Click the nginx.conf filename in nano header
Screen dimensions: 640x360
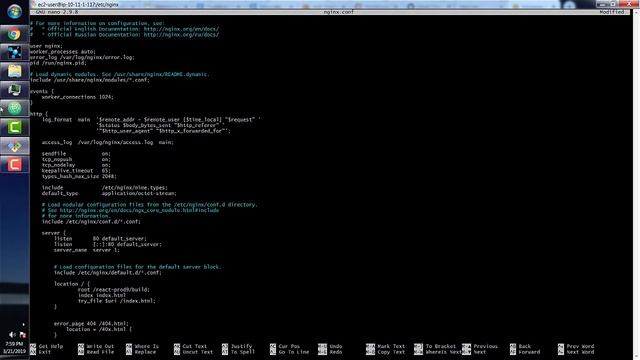[338, 12]
